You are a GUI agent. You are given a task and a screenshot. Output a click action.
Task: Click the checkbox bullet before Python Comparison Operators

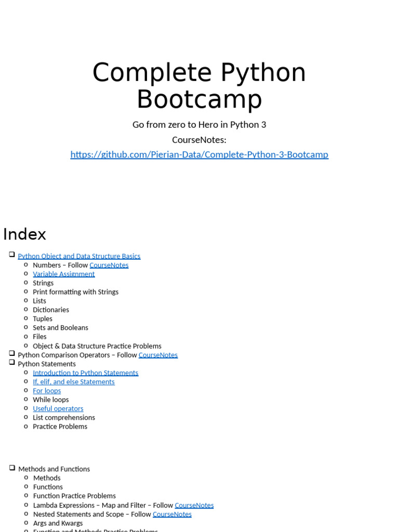12,353
